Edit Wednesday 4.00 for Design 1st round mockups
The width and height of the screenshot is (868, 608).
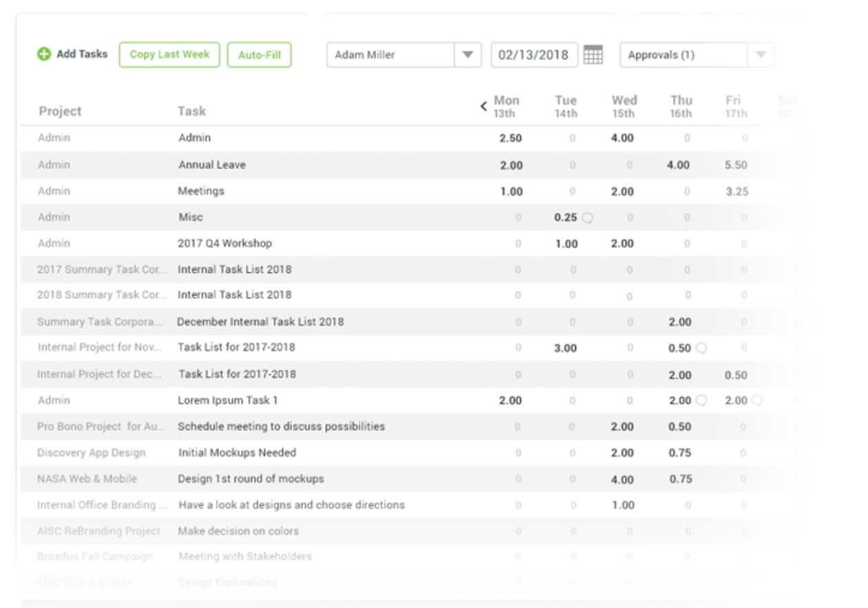pyautogui.click(x=622, y=479)
